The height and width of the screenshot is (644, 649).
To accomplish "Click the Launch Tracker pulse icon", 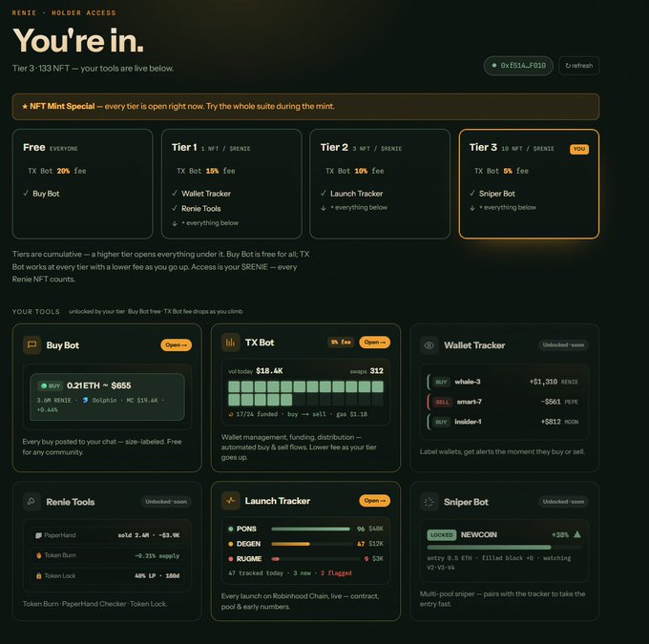I will click(231, 501).
